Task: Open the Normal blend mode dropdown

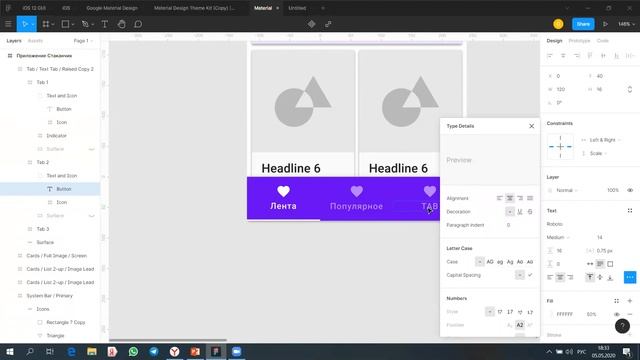Action: click(x=567, y=190)
